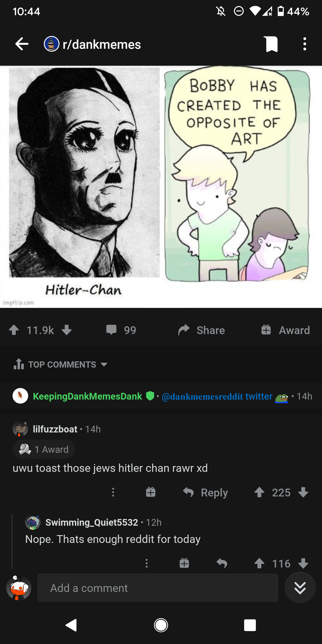Toggle the bookmark save icon
Viewport: 322px width, 644px height.
tap(272, 44)
